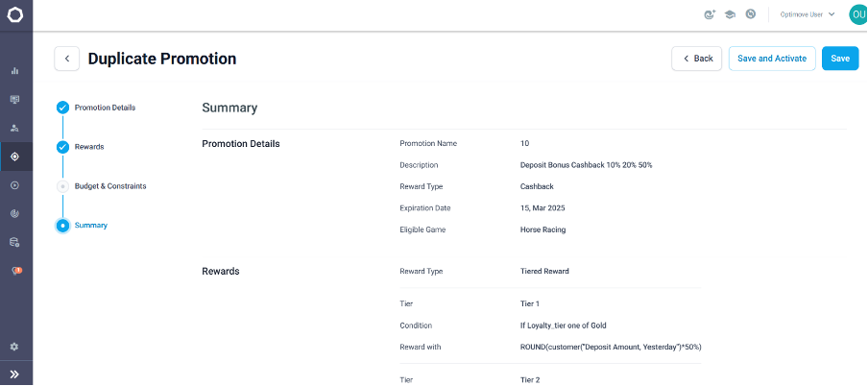
Task: Open the bar chart analytics sidebar icon
Action: click(15, 71)
